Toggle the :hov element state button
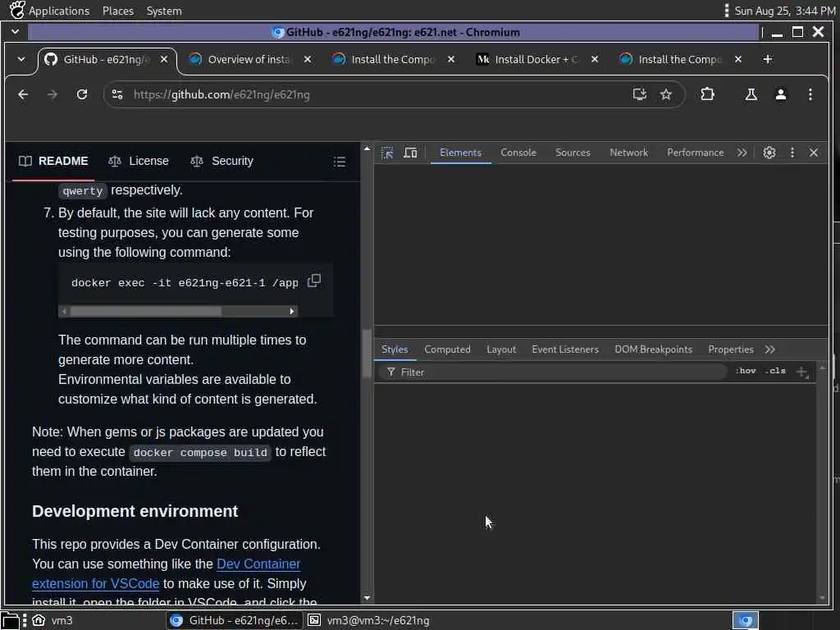This screenshot has height=630, width=840. [745, 371]
